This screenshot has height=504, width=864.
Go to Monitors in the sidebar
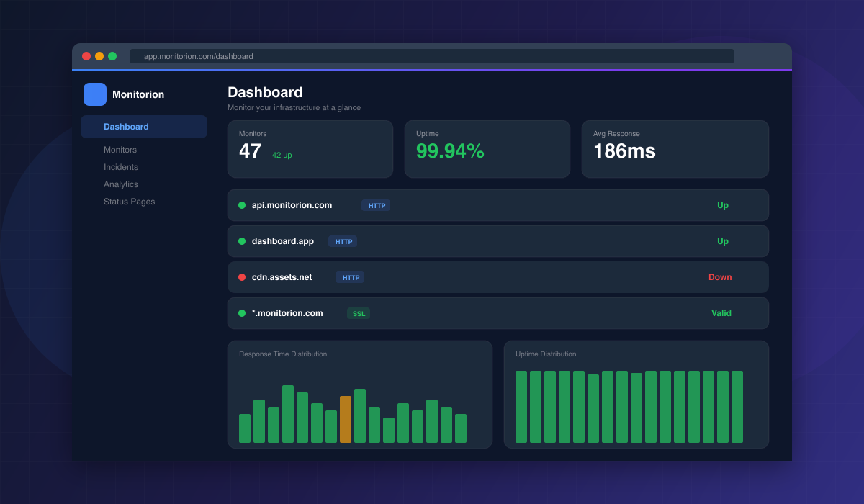pyautogui.click(x=120, y=150)
